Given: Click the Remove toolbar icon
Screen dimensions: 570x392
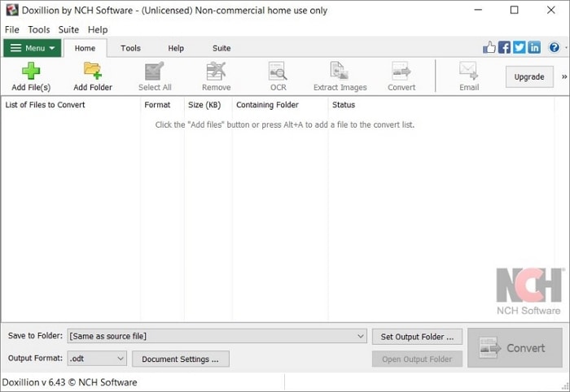Looking at the screenshot, I should 217,76.
